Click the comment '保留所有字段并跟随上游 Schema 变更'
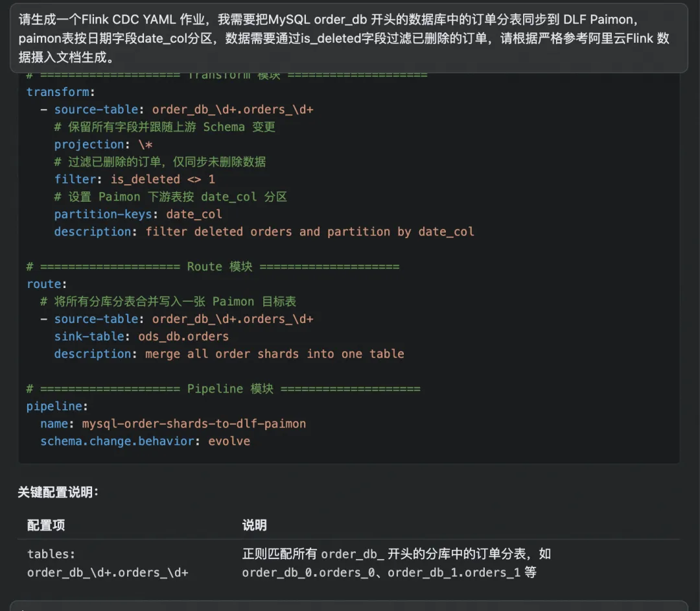The height and width of the screenshot is (611, 700). (x=165, y=127)
